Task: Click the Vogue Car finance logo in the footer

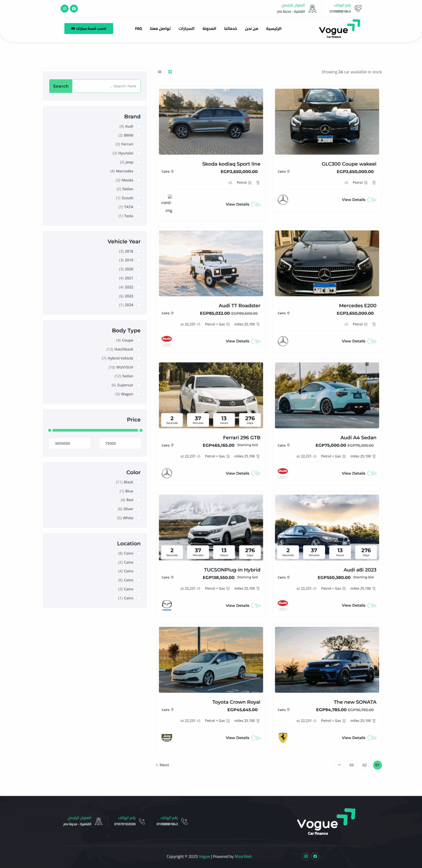Action: coord(326,822)
